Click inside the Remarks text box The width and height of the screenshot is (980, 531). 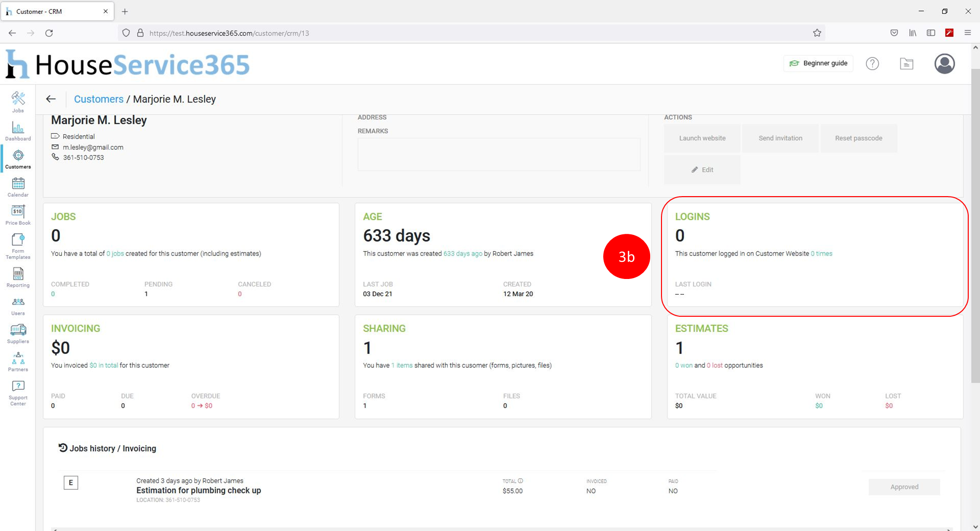[498, 154]
